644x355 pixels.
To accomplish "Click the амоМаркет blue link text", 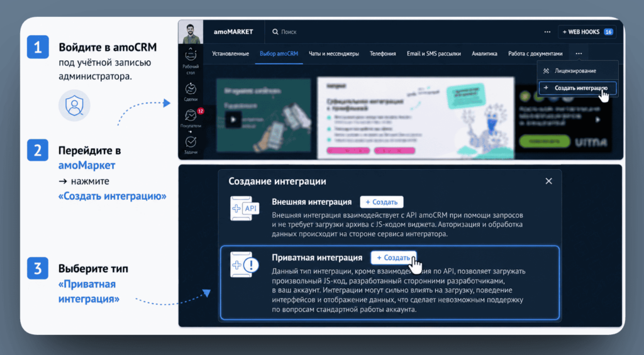I will click(87, 165).
